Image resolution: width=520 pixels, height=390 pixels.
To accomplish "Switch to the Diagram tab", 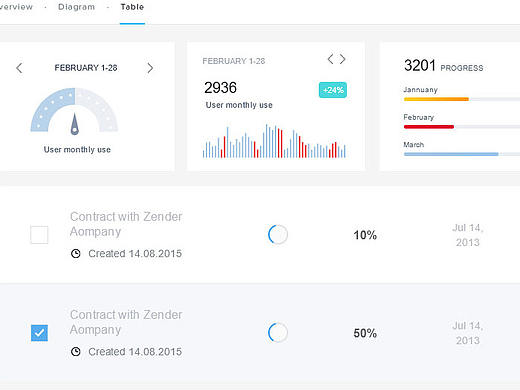I will click(x=76, y=7).
